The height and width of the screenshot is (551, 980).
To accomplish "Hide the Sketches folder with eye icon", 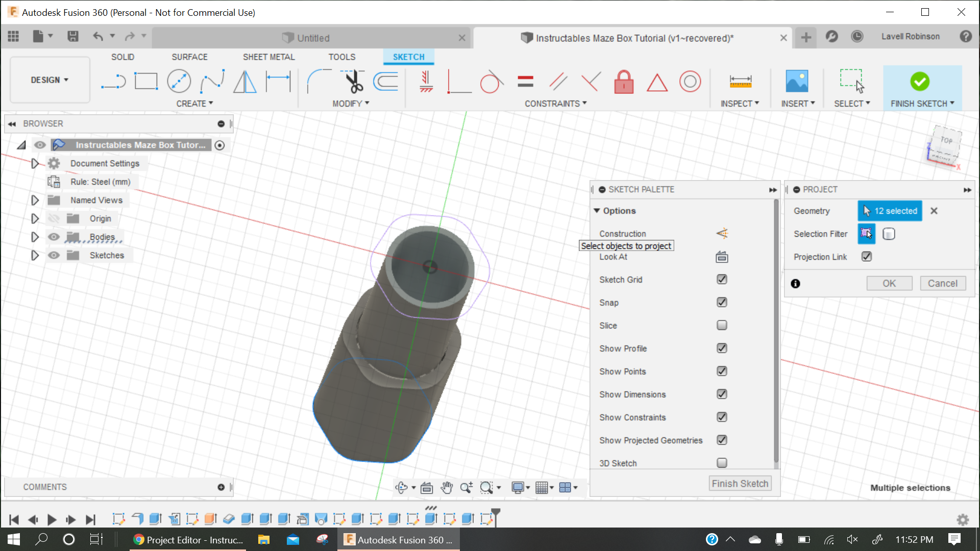I will coord(54,255).
